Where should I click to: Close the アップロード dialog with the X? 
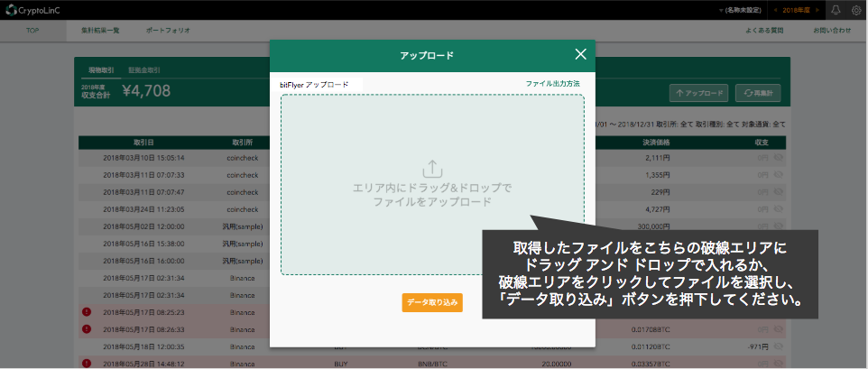tap(580, 54)
